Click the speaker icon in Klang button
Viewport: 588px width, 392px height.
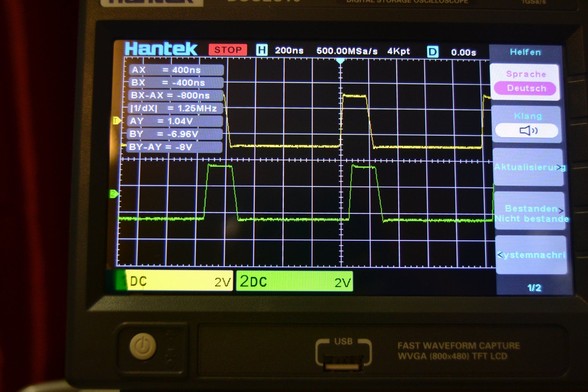click(x=528, y=131)
